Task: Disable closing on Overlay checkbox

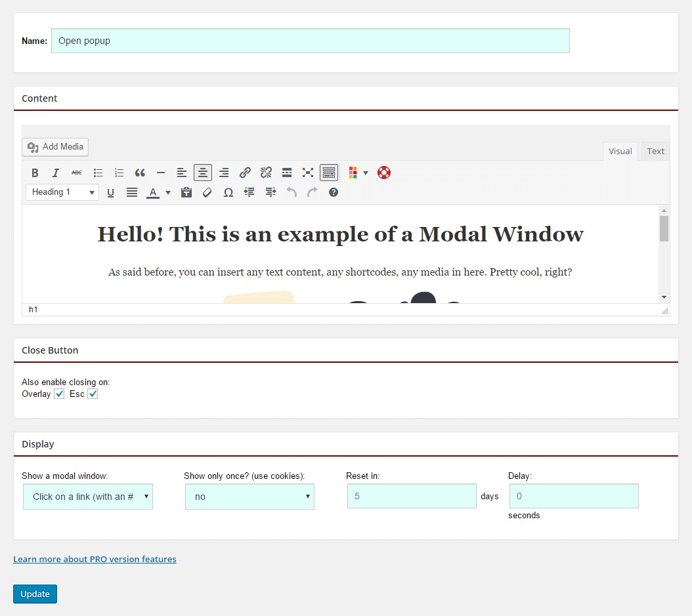Action: (x=60, y=394)
